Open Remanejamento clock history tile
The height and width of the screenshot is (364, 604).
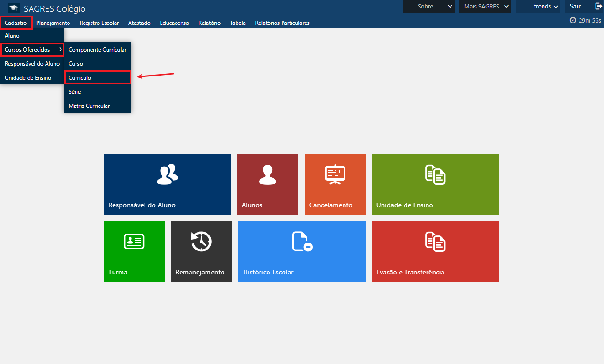201,252
